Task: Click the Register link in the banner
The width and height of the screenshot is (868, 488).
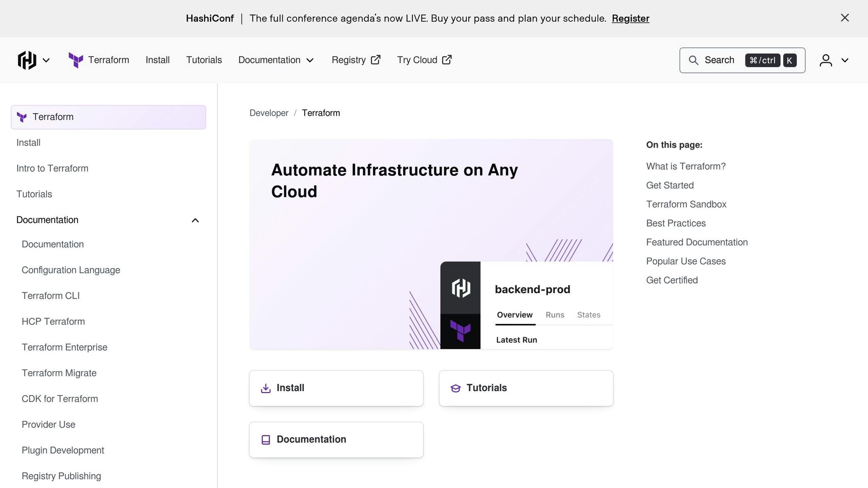Action: tap(630, 18)
